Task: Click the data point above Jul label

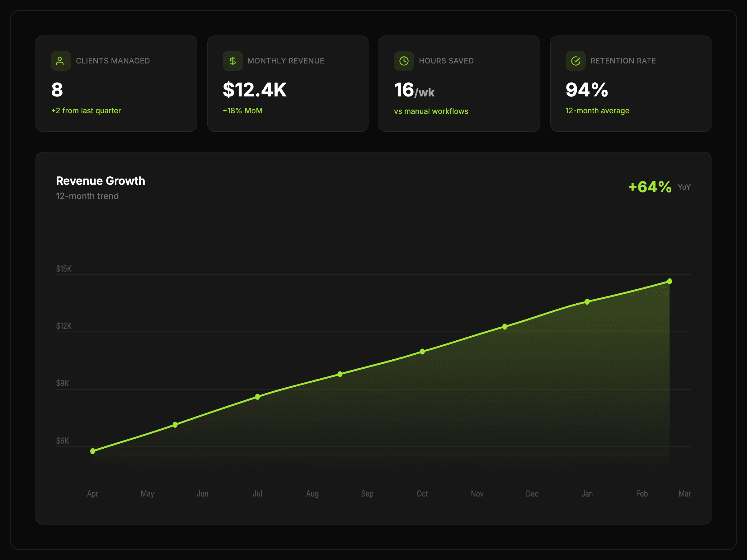Action: tap(257, 397)
